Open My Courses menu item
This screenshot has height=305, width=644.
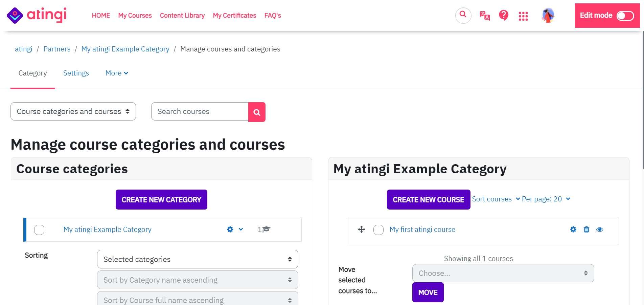click(135, 16)
